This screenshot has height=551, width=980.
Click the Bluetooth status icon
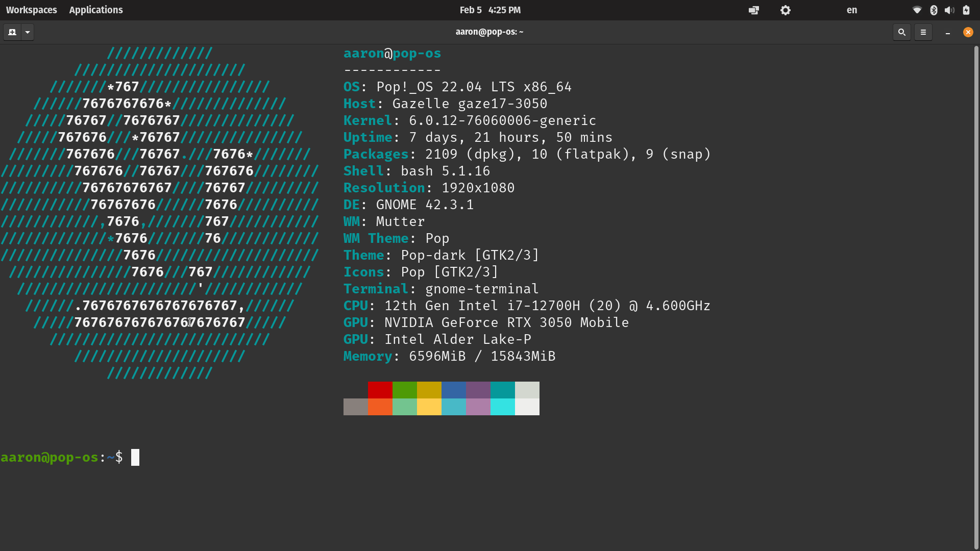pyautogui.click(x=934, y=10)
